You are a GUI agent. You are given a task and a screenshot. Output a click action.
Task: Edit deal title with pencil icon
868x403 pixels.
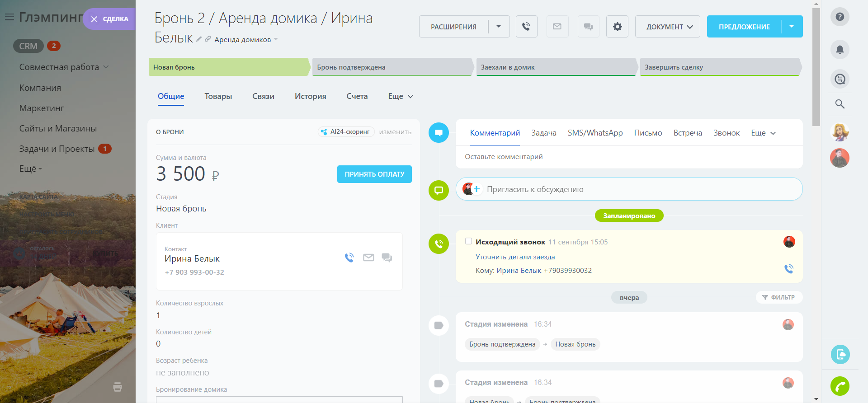pos(198,39)
